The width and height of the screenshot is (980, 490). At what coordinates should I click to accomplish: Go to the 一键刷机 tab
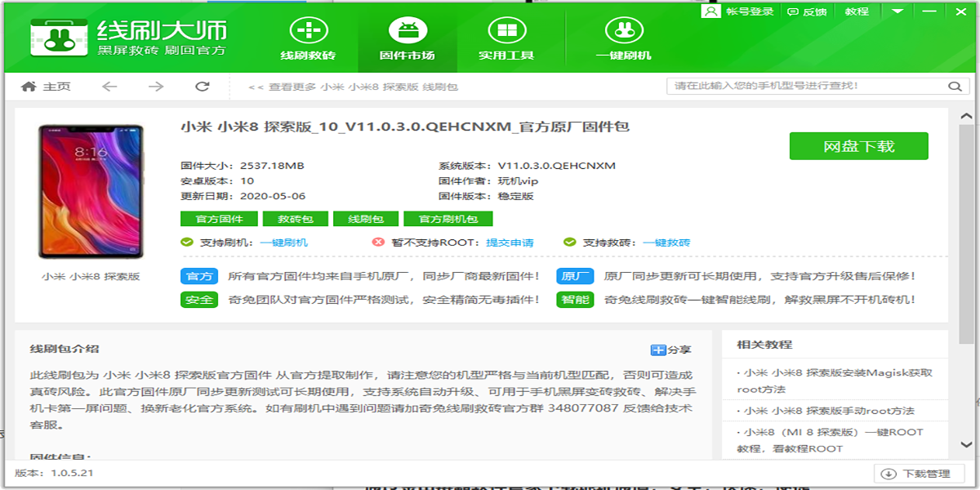click(x=623, y=38)
